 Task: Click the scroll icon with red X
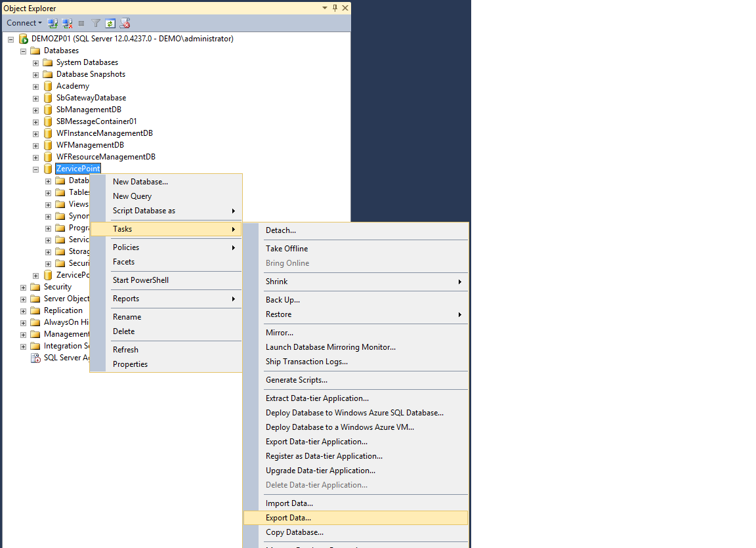[125, 22]
